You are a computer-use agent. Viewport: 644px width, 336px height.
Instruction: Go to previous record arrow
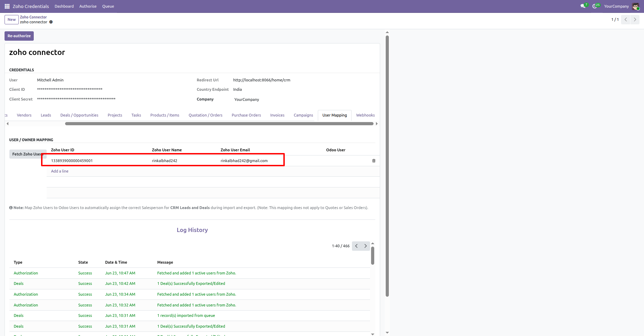coord(626,19)
